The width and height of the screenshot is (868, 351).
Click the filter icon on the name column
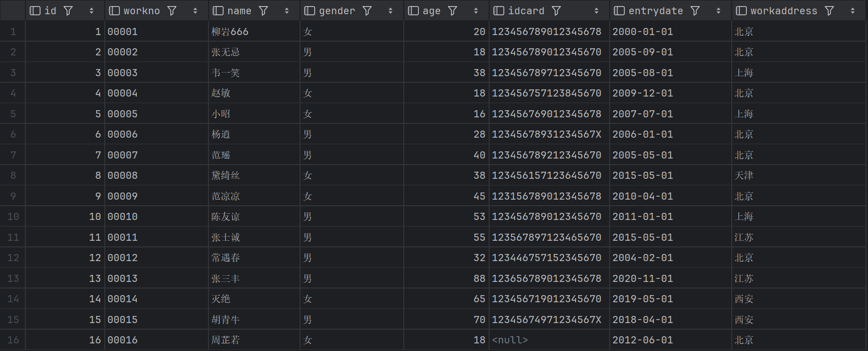(x=263, y=11)
